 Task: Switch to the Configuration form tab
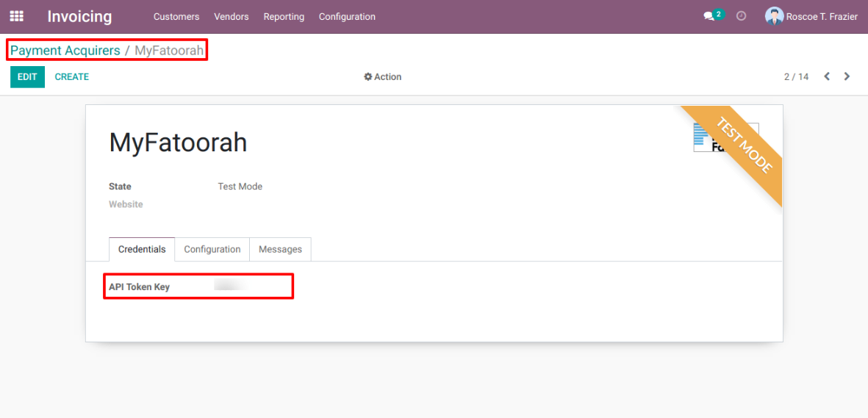[212, 249]
